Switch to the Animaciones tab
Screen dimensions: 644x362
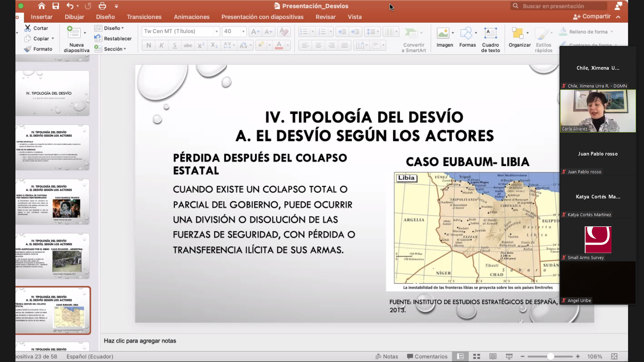click(x=192, y=17)
